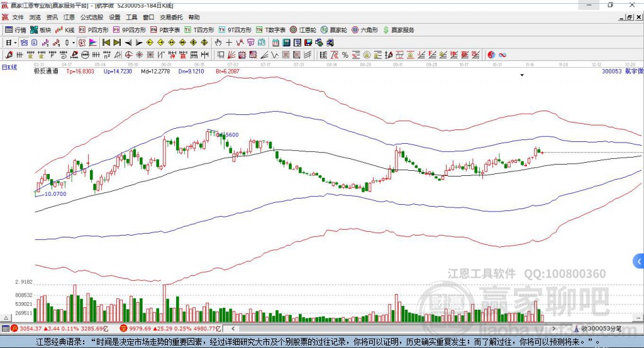The width and height of the screenshot is (644, 348).
Task: Select the Gann fan lines icon
Action: (231, 55)
